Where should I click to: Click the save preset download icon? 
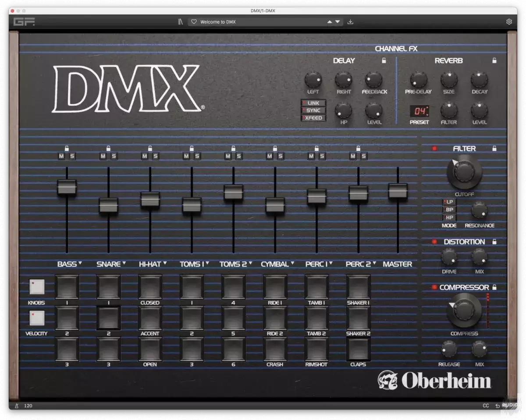click(x=350, y=22)
